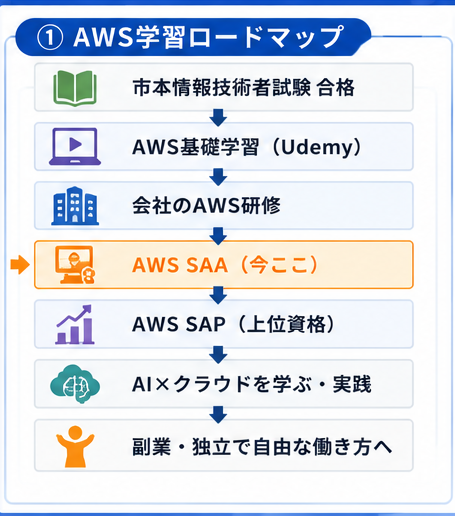This screenshot has height=516, width=455.
Task: Click the orange monitor with person icon
Action: point(75,265)
